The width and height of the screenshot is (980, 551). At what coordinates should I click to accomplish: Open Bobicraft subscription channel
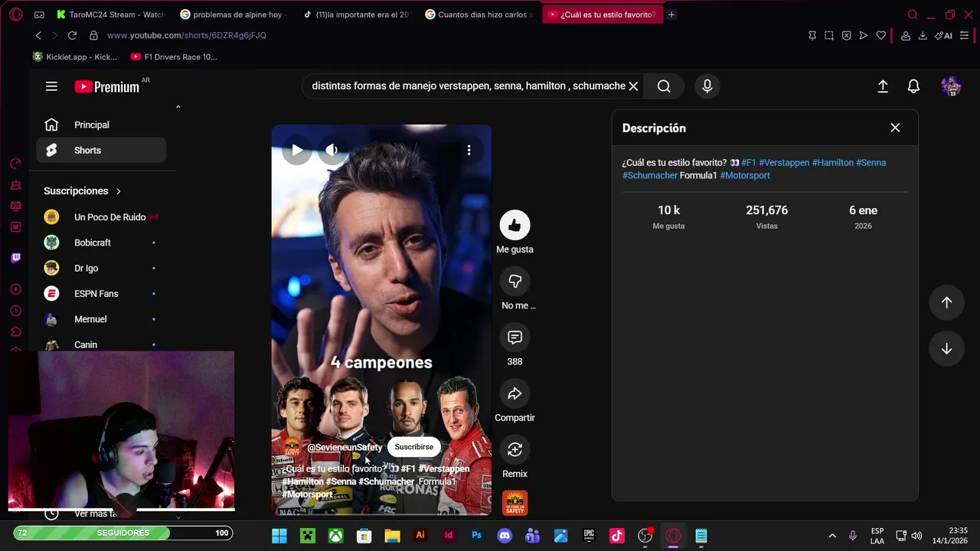point(101,243)
